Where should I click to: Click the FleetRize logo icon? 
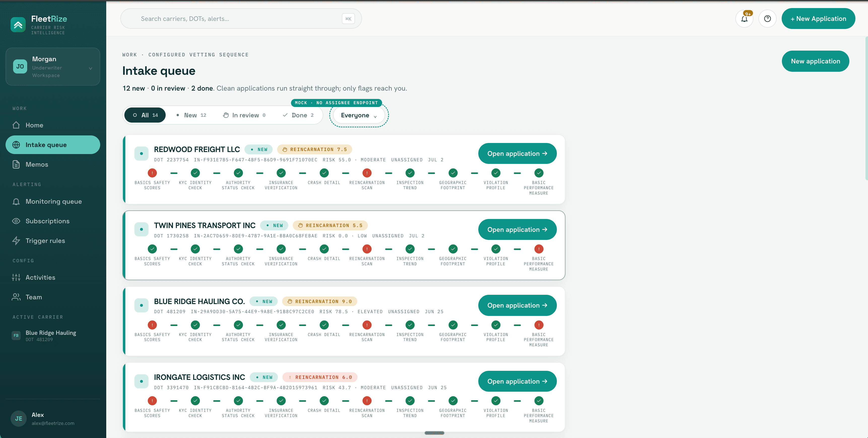click(x=18, y=25)
